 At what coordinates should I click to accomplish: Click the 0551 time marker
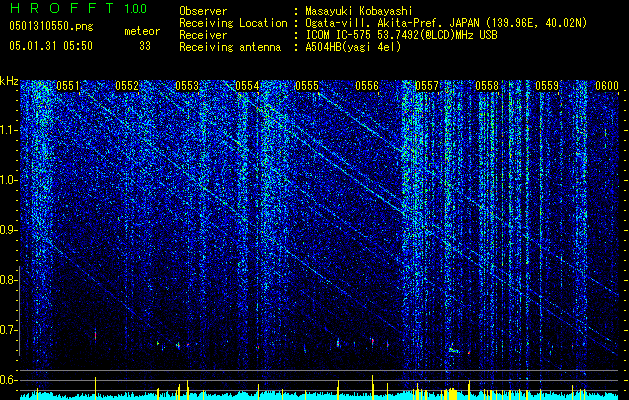pyautogui.click(x=68, y=86)
